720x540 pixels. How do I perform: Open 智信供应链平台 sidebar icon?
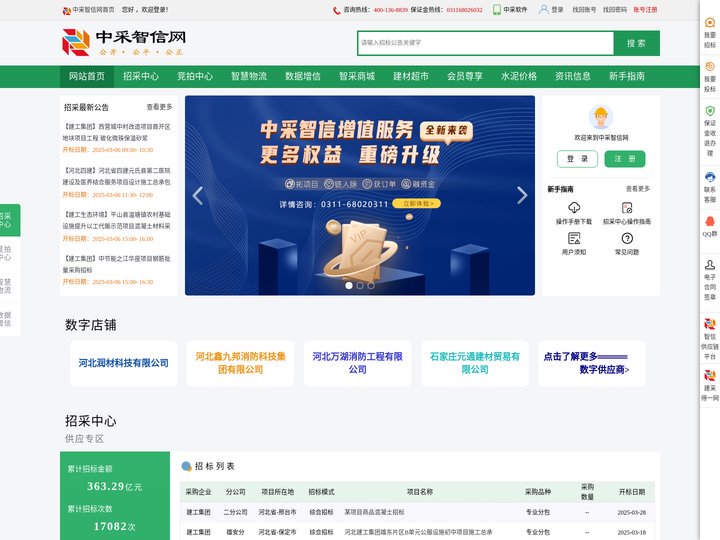click(710, 324)
